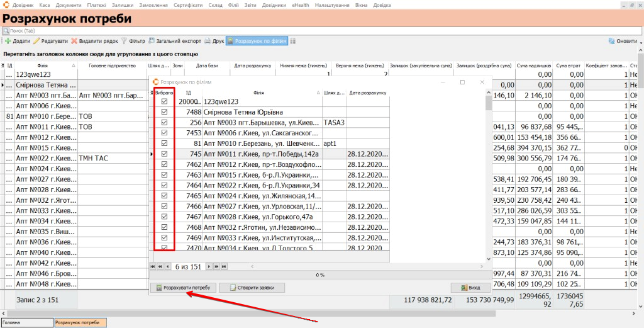Go to first record in dialog navigator
The image size is (644, 328).
click(x=153, y=267)
